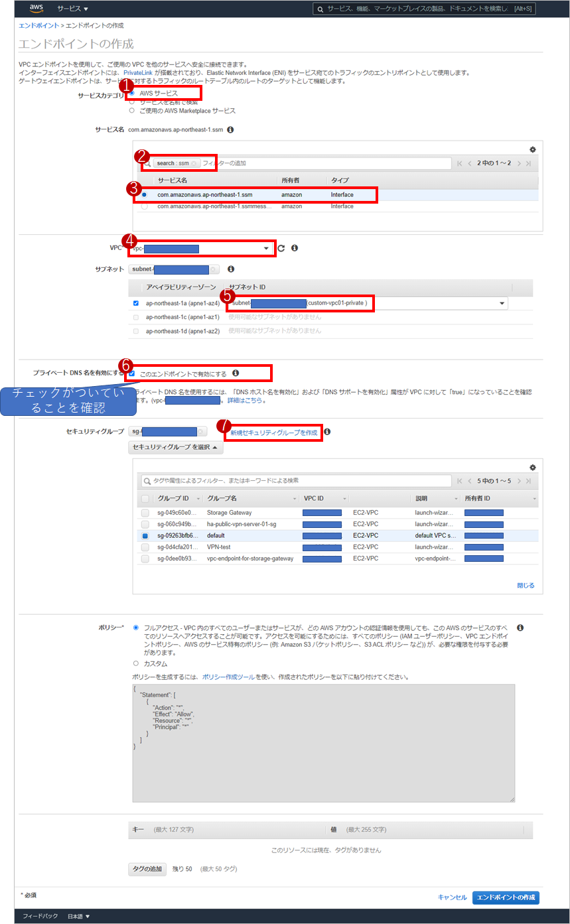Select the AWS サービス radio button
This screenshot has height=924, width=570.
131,94
